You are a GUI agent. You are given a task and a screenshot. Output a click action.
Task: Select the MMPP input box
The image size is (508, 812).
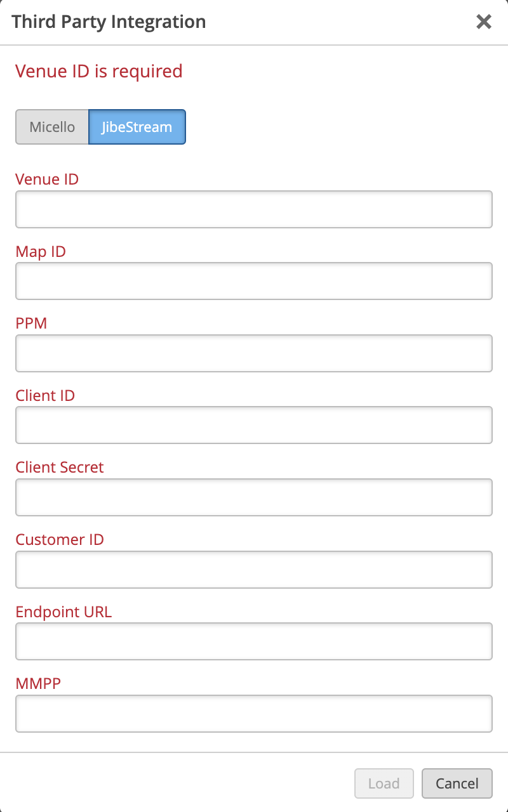coord(254,714)
